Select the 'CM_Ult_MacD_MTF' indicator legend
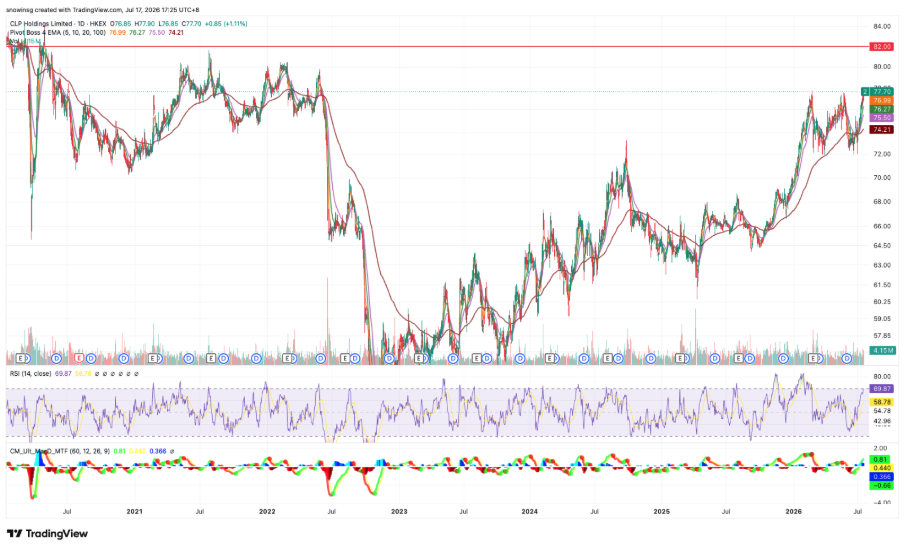 click(59, 451)
